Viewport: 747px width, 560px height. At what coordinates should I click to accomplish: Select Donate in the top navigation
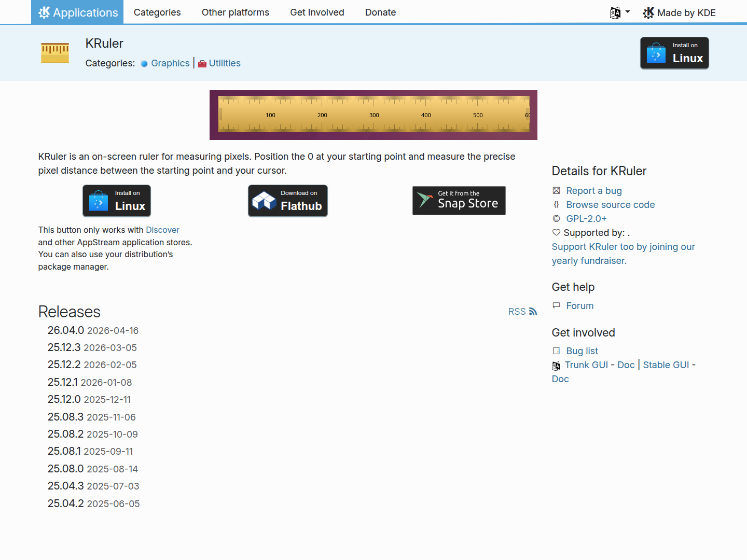tap(380, 12)
